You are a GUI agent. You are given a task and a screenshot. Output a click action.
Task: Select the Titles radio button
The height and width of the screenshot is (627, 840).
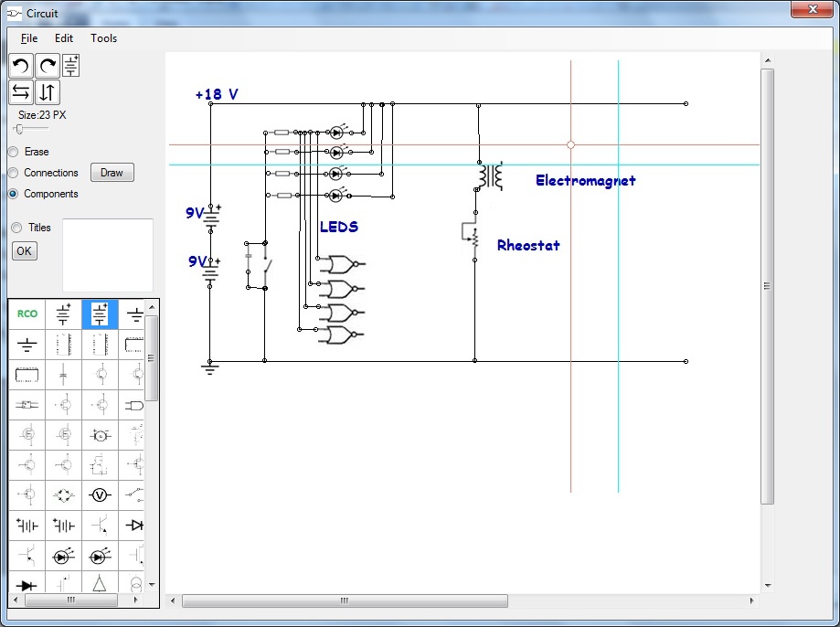tap(15, 227)
